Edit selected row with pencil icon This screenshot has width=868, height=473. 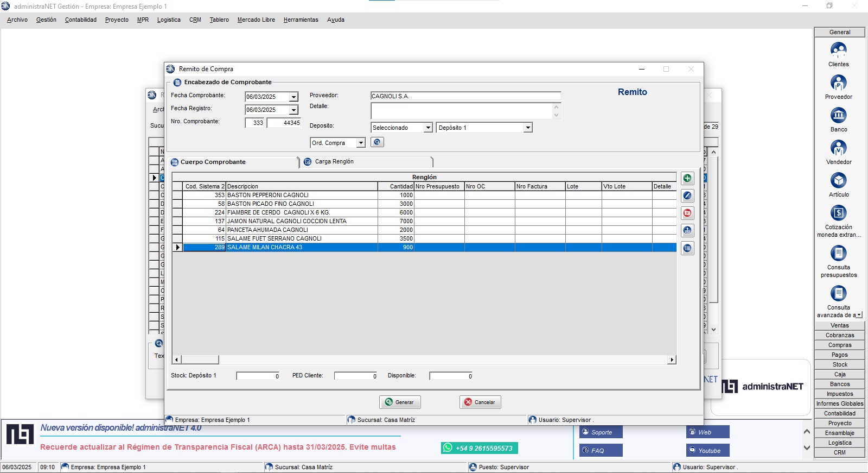point(687,195)
